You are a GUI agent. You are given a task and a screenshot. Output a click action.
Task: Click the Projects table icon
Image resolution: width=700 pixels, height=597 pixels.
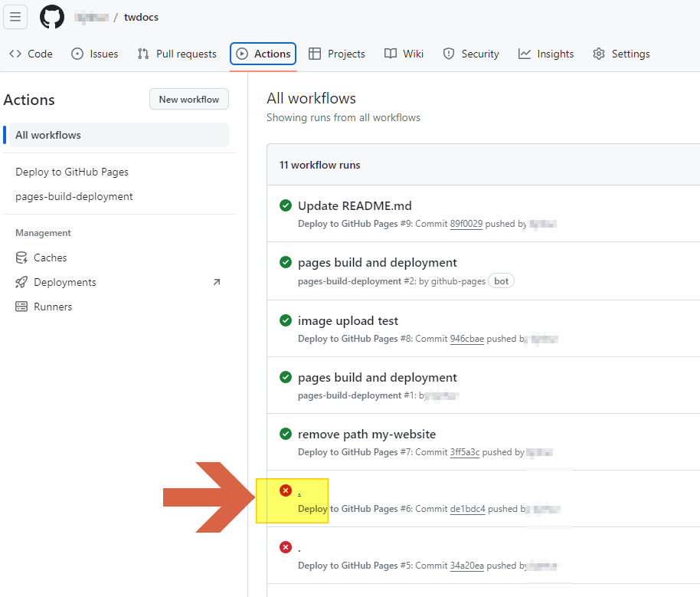[x=315, y=54]
